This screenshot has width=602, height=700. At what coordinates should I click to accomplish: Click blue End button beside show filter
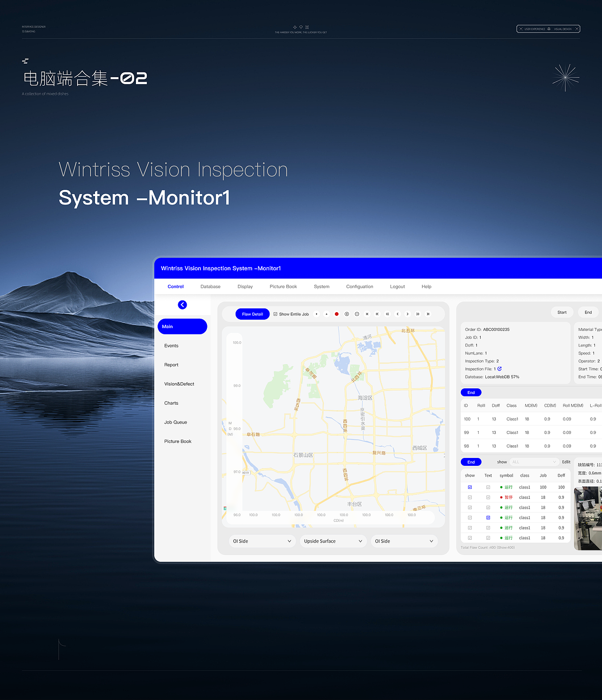(471, 462)
